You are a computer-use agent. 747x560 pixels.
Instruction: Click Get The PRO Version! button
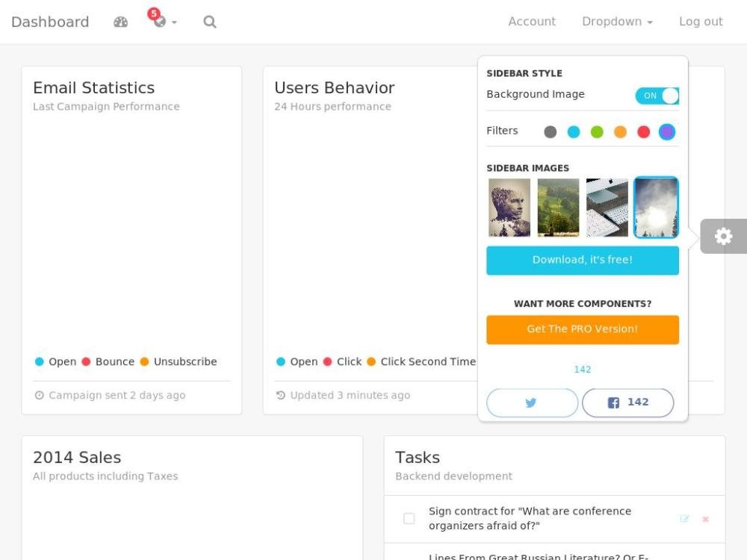click(x=583, y=329)
